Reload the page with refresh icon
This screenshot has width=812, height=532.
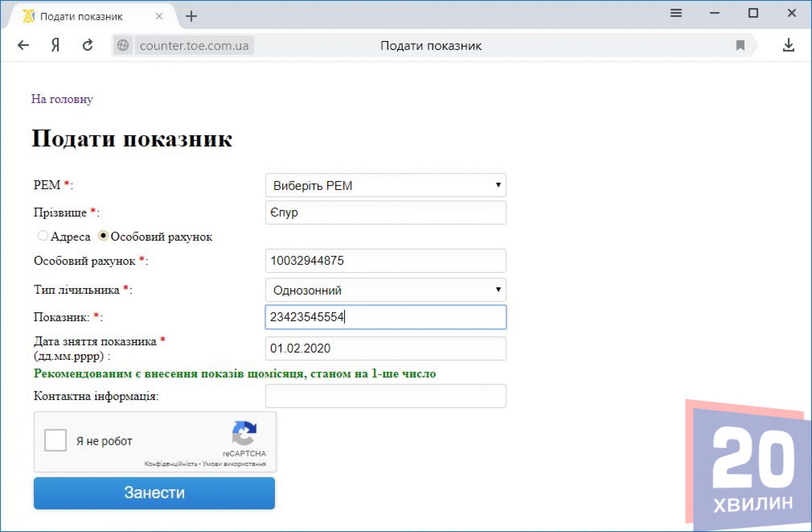(88, 45)
